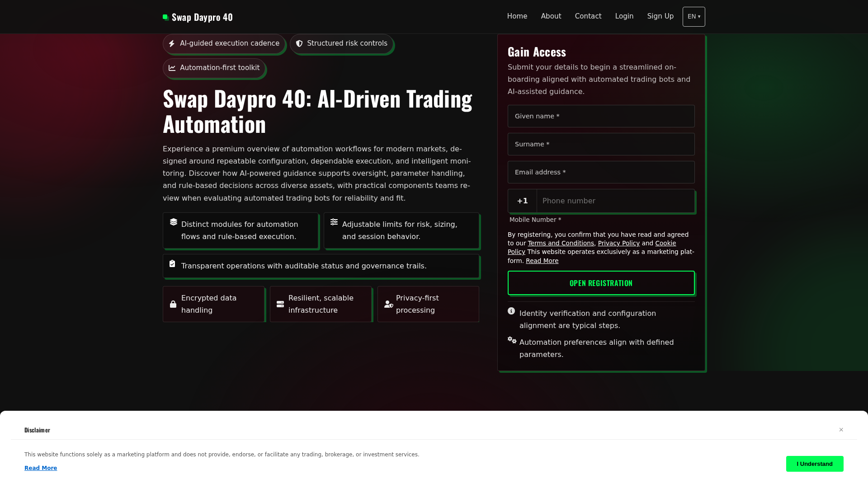Click the Transparent operations with auditable status card
868x488 pixels.
[321, 266]
